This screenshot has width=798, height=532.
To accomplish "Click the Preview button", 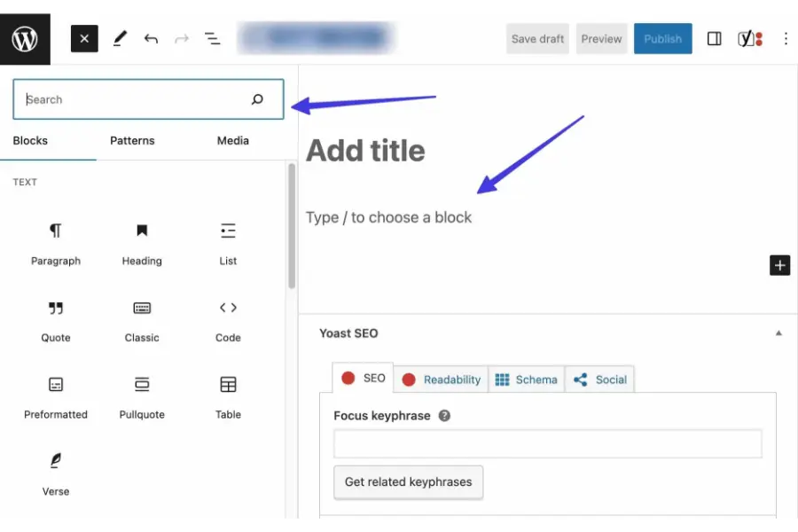I will pyautogui.click(x=601, y=39).
